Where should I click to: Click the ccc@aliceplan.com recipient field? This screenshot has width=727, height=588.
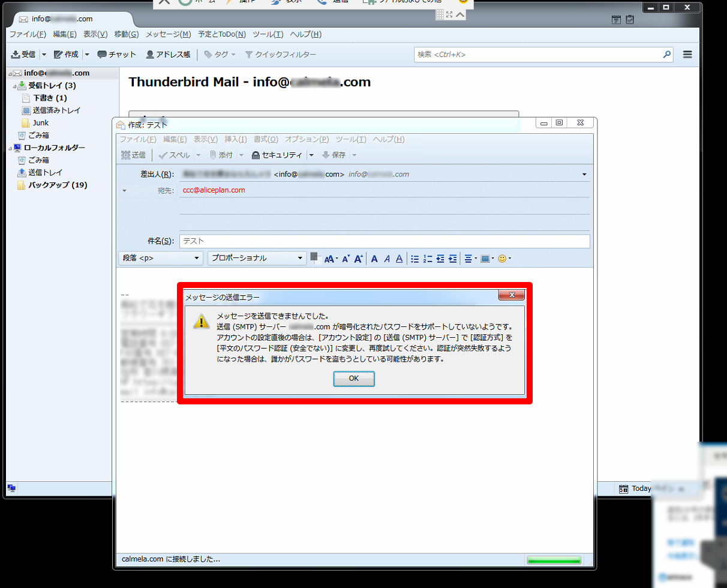pos(384,190)
